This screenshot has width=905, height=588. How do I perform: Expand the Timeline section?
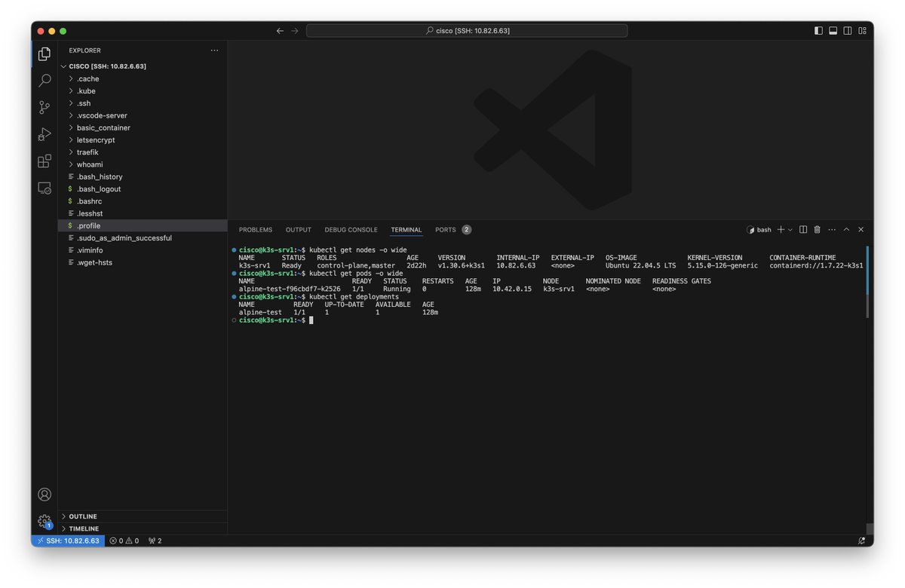[x=143, y=528]
